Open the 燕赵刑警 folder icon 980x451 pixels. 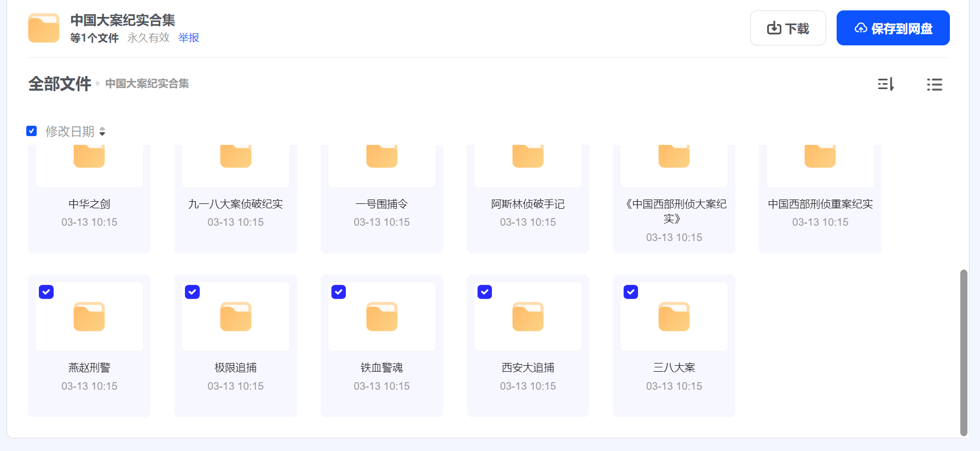pos(89,317)
